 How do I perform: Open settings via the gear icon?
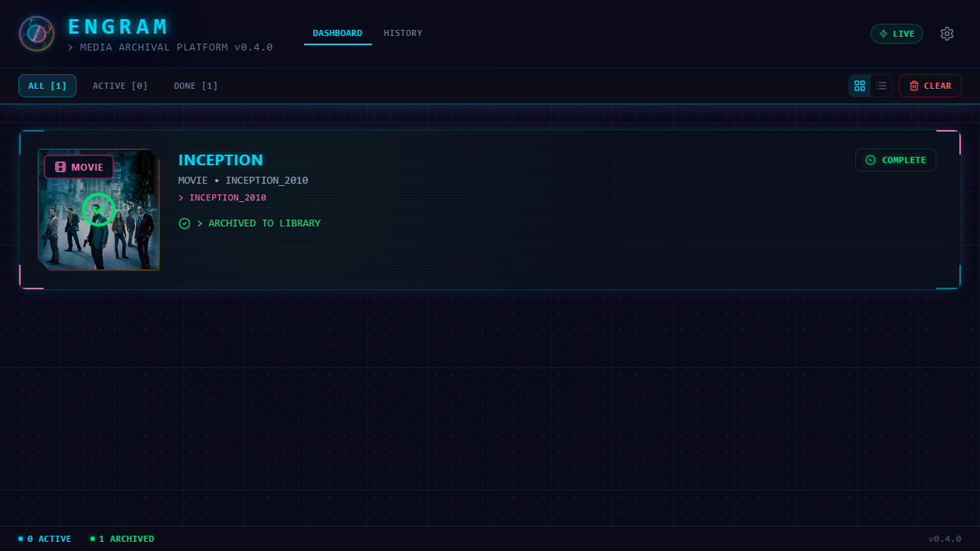pyautogui.click(x=947, y=34)
